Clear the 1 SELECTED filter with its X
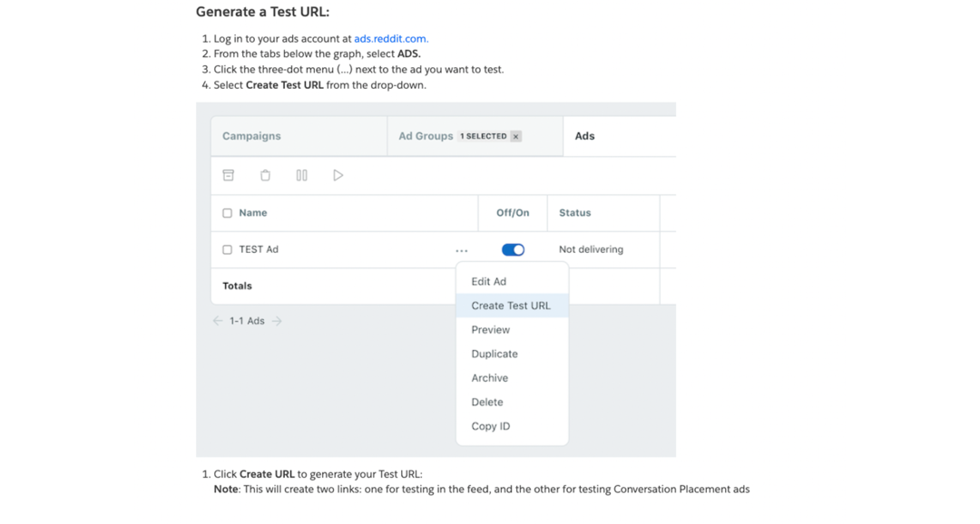Image resolution: width=980 pixels, height=524 pixels. [515, 136]
